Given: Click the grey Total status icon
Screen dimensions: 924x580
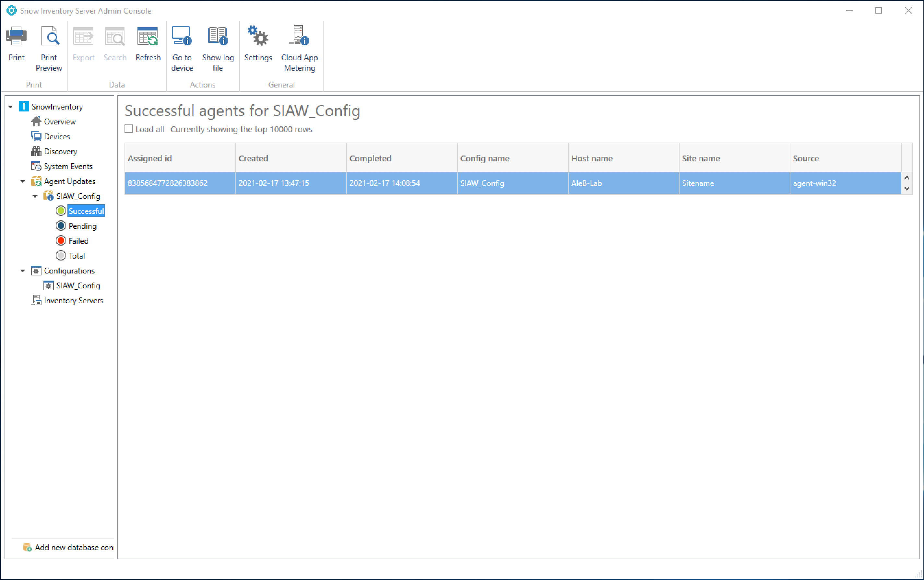Looking at the screenshot, I should click(61, 255).
